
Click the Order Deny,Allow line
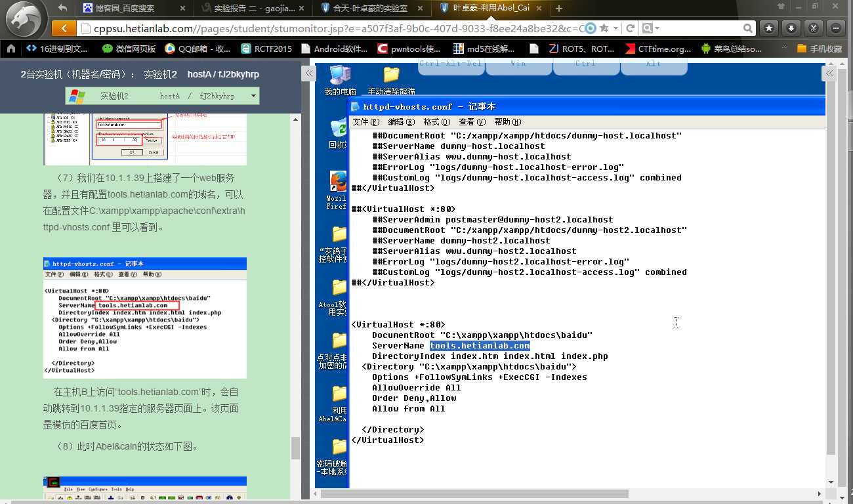414,398
